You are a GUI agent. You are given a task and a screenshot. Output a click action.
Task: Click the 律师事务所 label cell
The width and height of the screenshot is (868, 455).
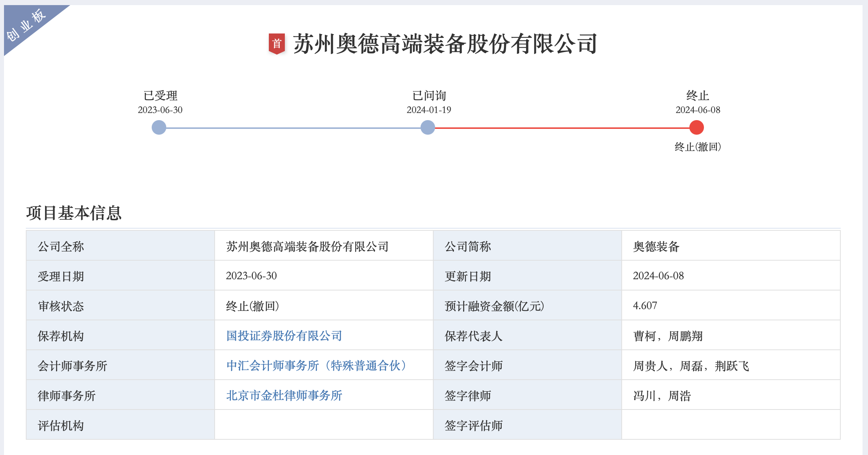(120, 395)
